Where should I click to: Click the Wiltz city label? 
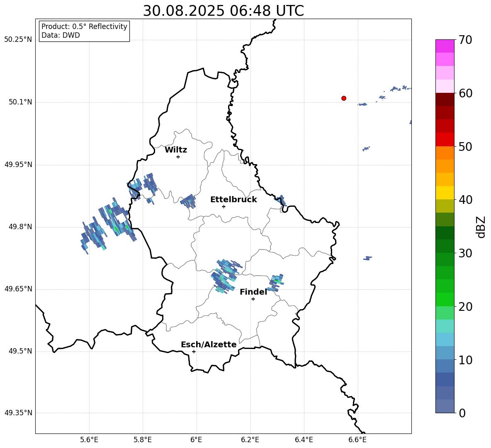[176, 150]
